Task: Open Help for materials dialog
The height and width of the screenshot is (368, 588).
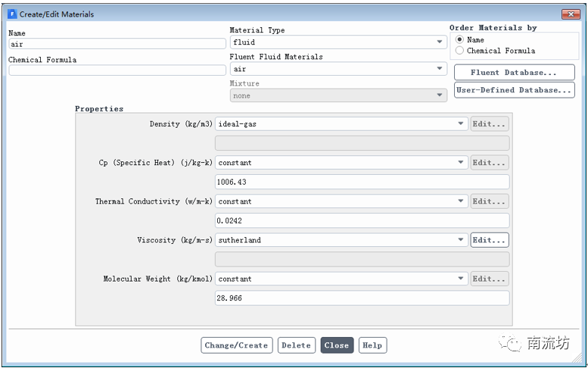Action: pyautogui.click(x=372, y=345)
